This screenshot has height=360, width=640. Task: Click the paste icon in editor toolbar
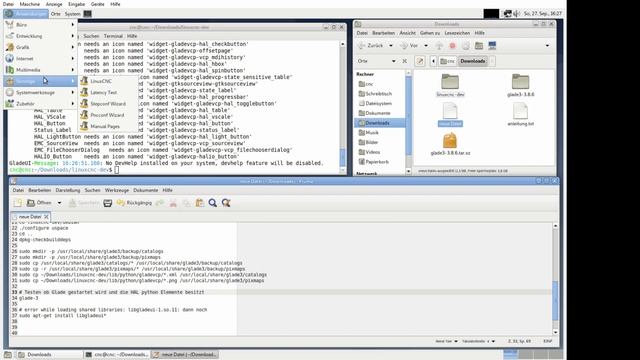click(x=200, y=203)
